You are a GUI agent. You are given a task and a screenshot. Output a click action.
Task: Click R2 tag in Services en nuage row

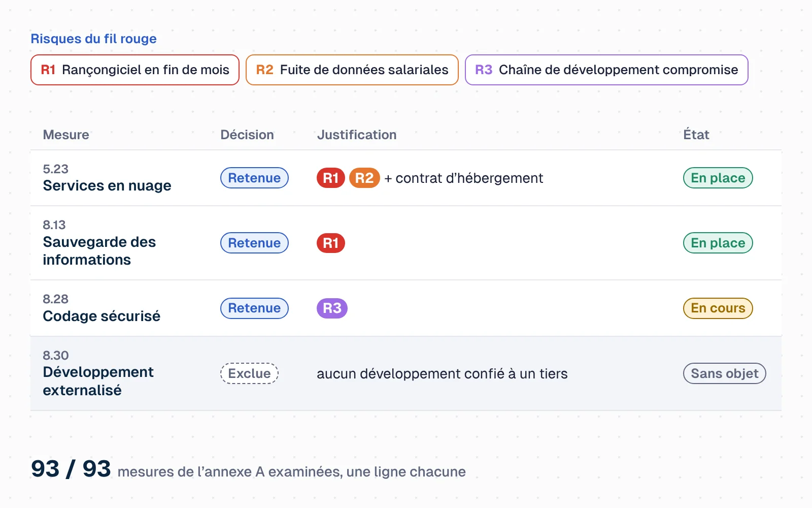point(364,178)
